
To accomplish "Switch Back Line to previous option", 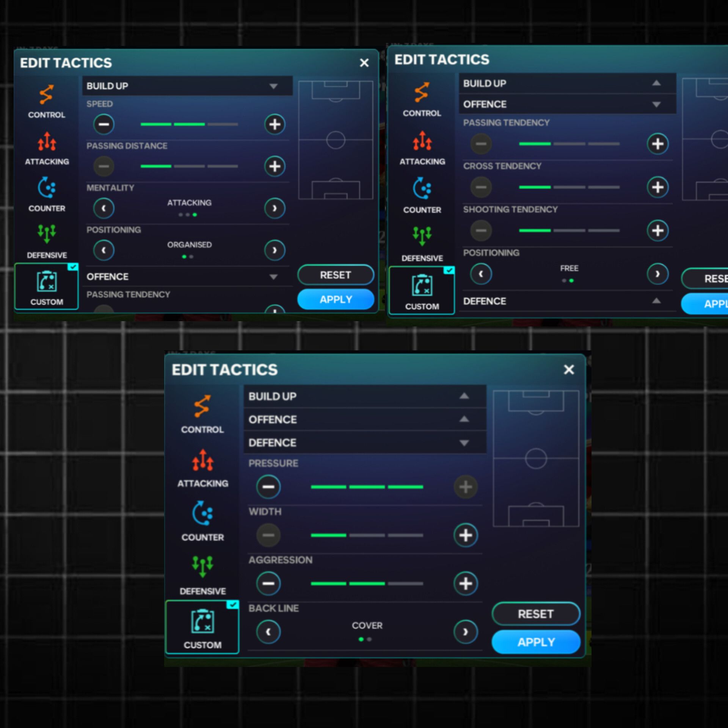I will coord(268,632).
